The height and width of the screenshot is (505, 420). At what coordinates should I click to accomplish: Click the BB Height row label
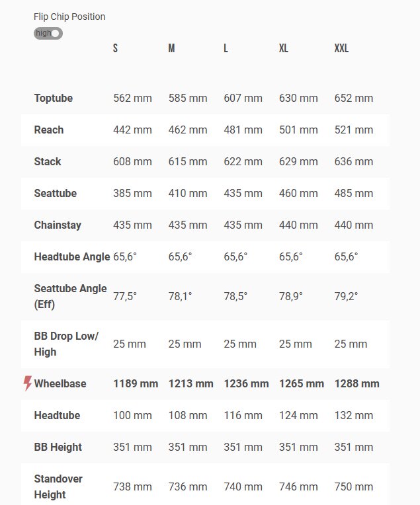(58, 447)
